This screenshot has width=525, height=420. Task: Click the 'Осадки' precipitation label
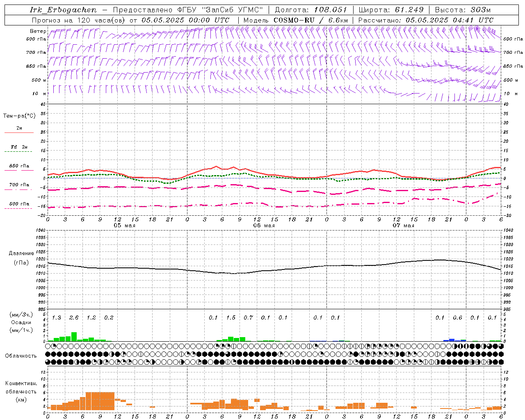tap(21, 322)
